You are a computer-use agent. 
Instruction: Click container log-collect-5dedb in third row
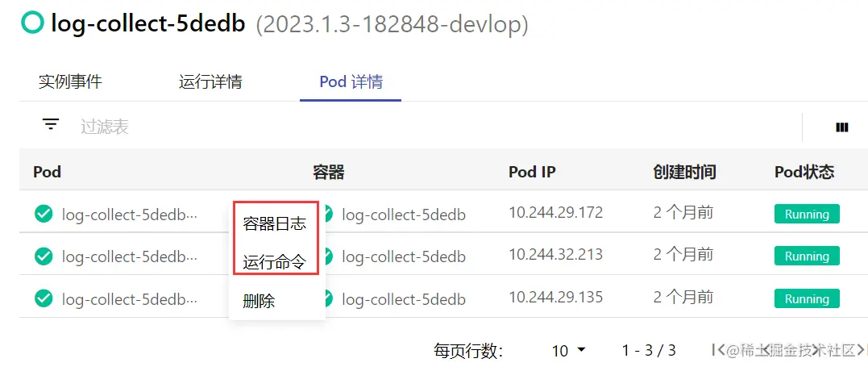pos(404,299)
